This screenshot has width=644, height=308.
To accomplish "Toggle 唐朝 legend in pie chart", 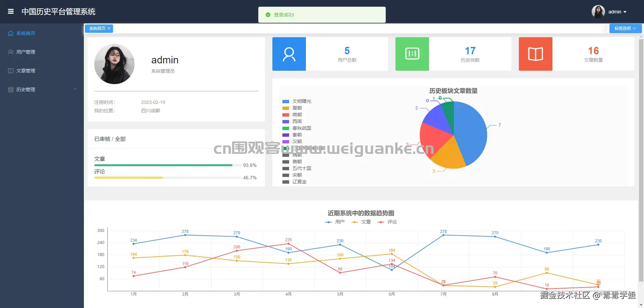I will click(x=292, y=162).
